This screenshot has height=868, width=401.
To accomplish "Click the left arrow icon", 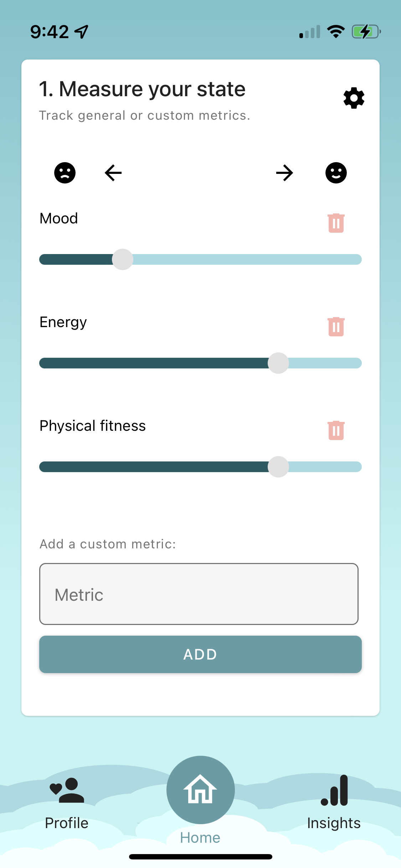I will coord(113,173).
